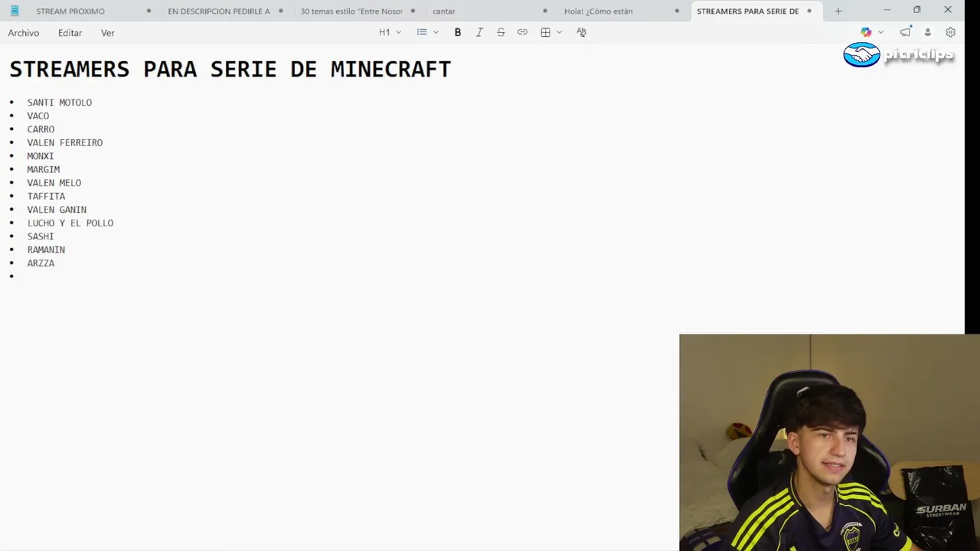Close the Notepad window
The height and width of the screenshot is (551, 980).
[948, 10]
